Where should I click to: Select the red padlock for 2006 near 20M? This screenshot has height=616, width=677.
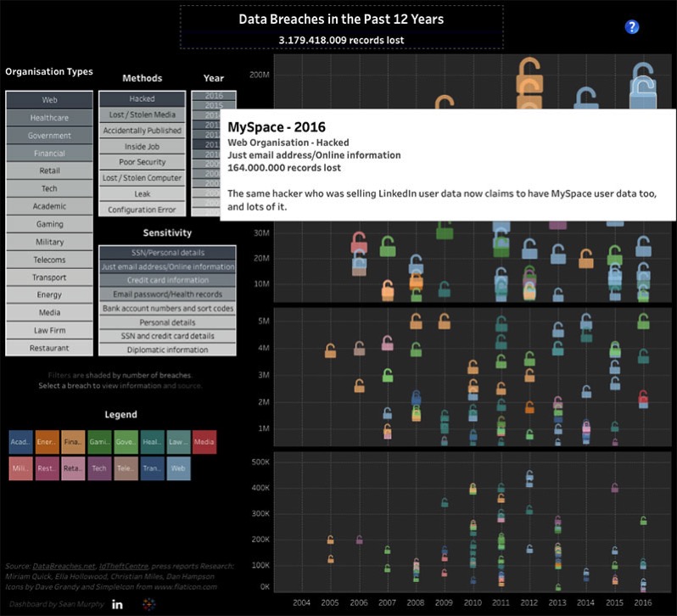[x=359, y=242]
